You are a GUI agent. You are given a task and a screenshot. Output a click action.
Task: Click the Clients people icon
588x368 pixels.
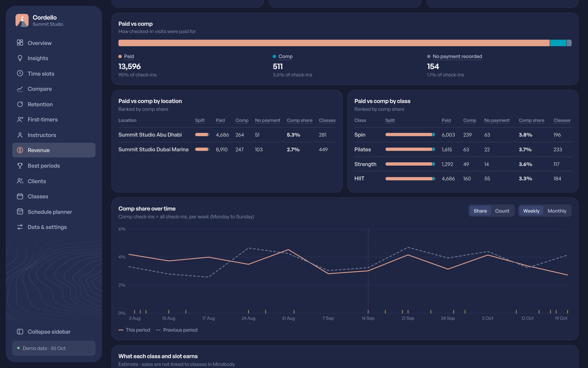(20, 181)
